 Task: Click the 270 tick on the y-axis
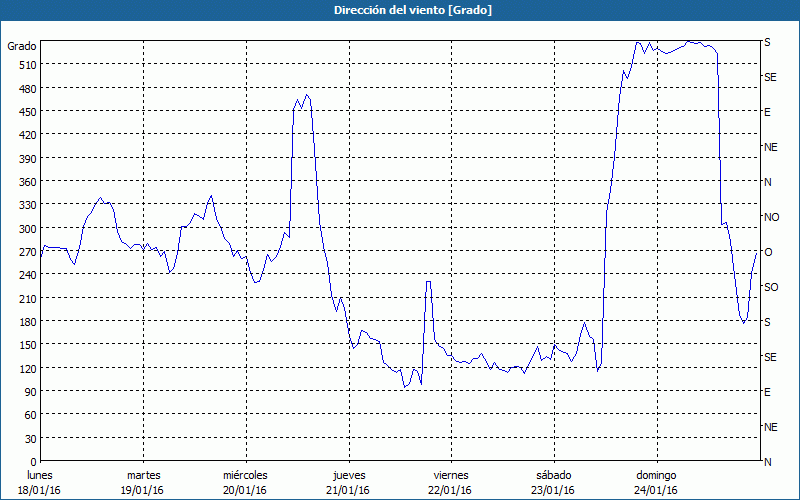[26, 251]
